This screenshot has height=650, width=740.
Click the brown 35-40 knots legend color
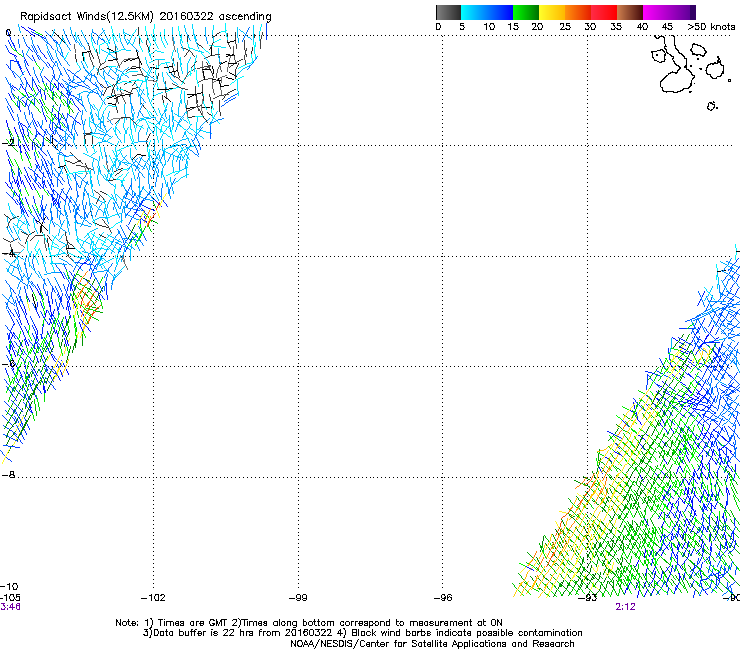coord(630,12)
